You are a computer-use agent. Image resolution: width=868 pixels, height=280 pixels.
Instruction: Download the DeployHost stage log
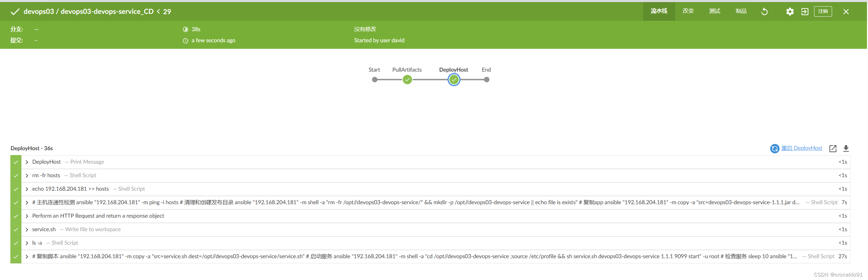tap(846, 148)
